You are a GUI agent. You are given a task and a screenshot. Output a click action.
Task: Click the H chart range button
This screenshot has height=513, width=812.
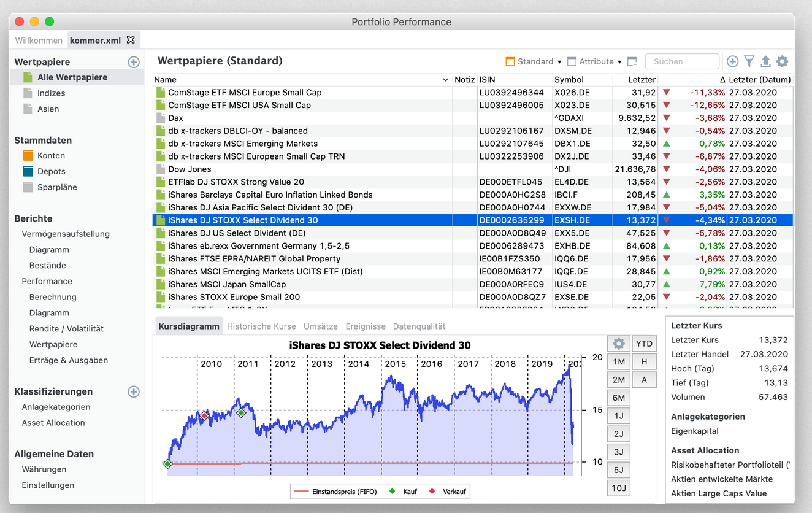pos(644,362)
